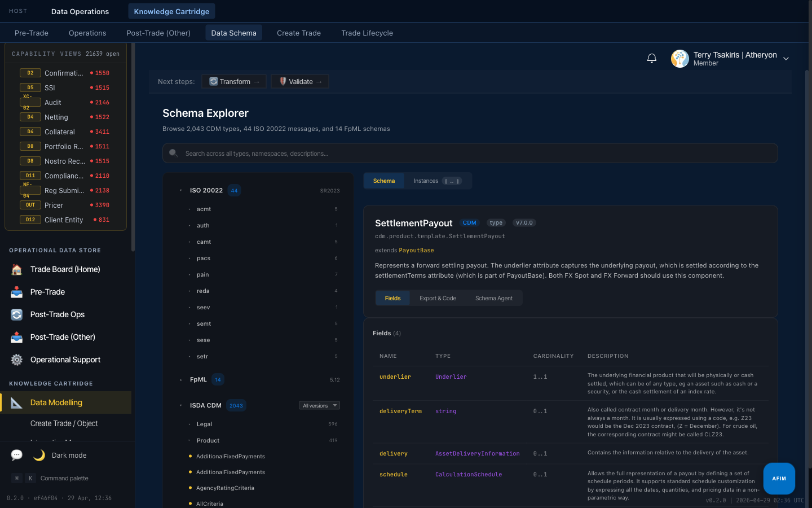This screenshot has width=812, height=508.
Task: Click the AFIM floating button
Action: click(779, 479)
